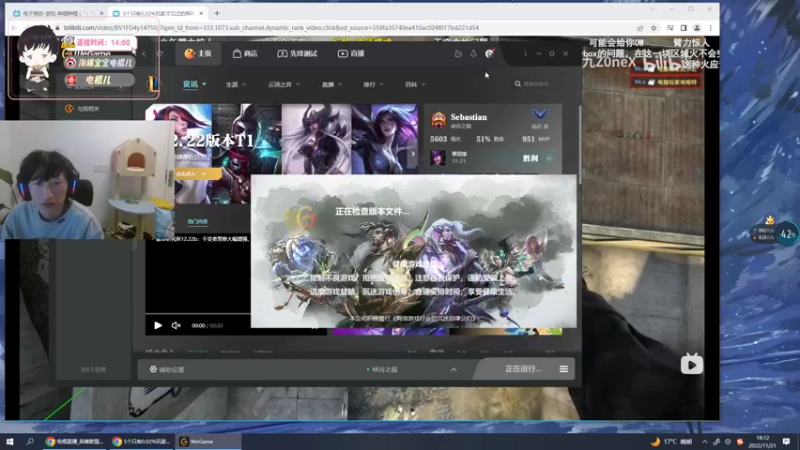Click the WeGame search field
800x450 pixels.
tap(536, 84)
